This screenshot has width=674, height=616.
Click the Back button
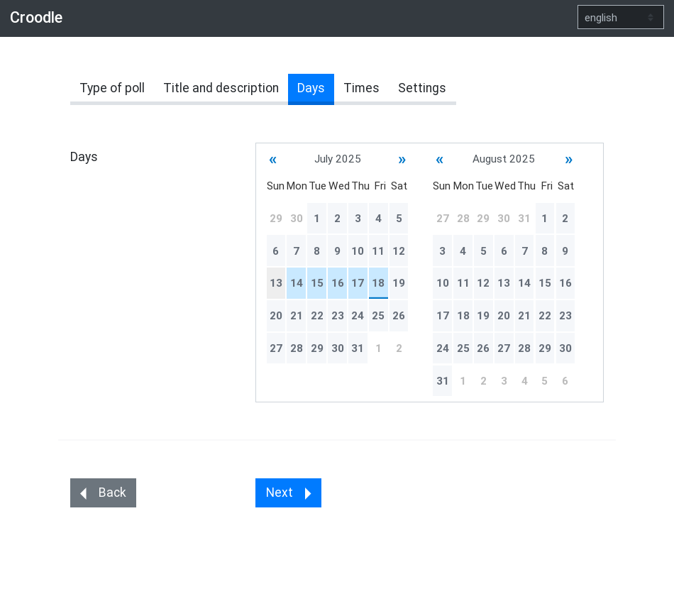(103, 493)
